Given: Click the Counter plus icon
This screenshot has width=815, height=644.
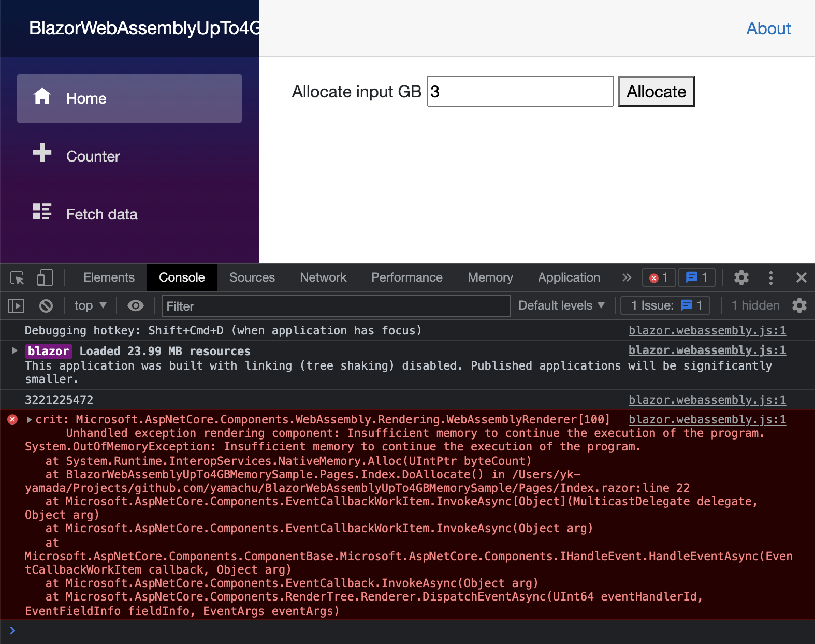Looking at the screenshot, I should pos(42,153).
